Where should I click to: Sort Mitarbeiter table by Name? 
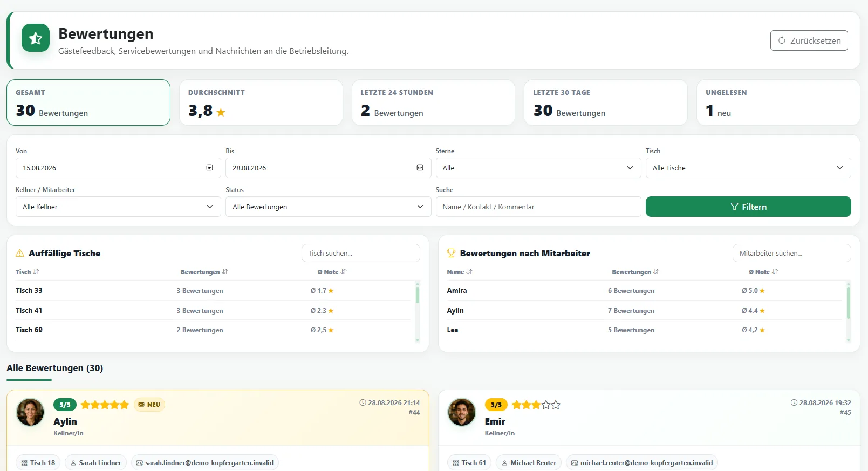(x=459, y=272)
